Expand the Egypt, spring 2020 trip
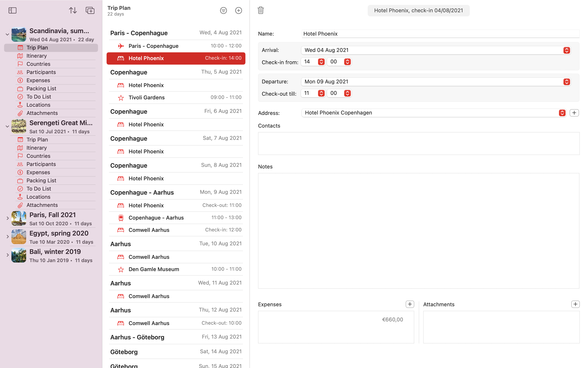588x368 pixels. [8, 237]
